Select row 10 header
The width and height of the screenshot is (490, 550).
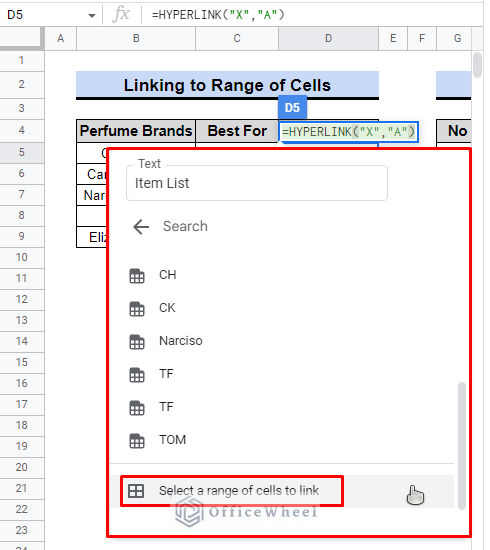pos(22,257)
